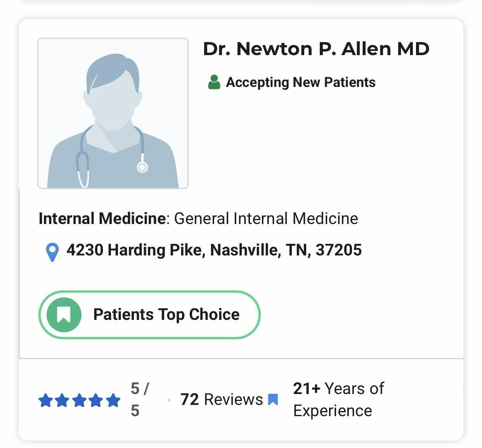482x448 pixels.
Task: Select General Internal Medicine subspecialty text
Action: (x=266, y=219)
